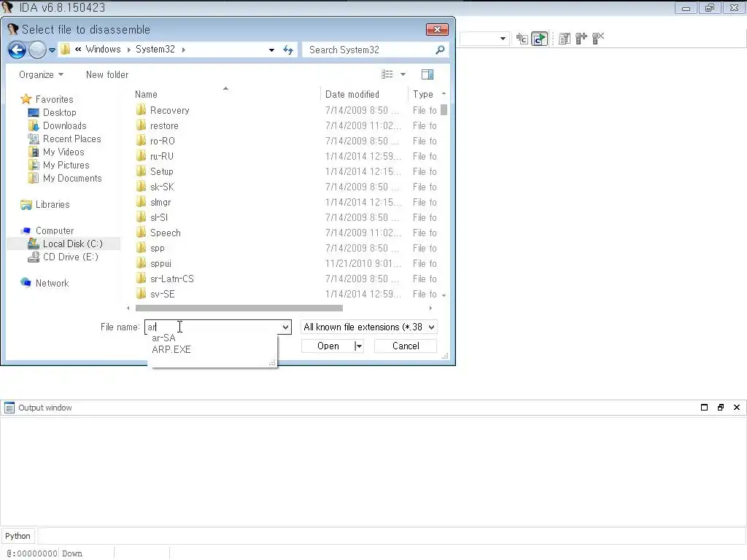Screen dimensions: 747x560
Task: Click the IDA toolbar icon with a plus
Action: coord(581,39)
